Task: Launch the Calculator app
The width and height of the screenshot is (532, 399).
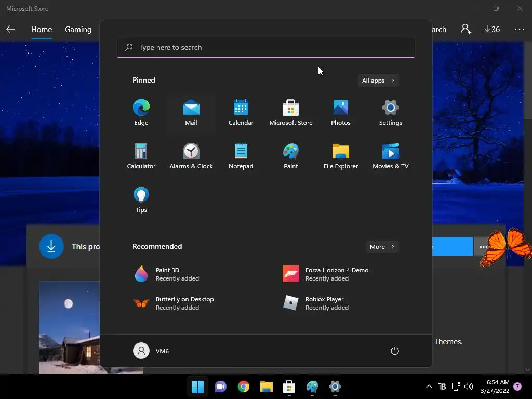Action: point(141,156)
